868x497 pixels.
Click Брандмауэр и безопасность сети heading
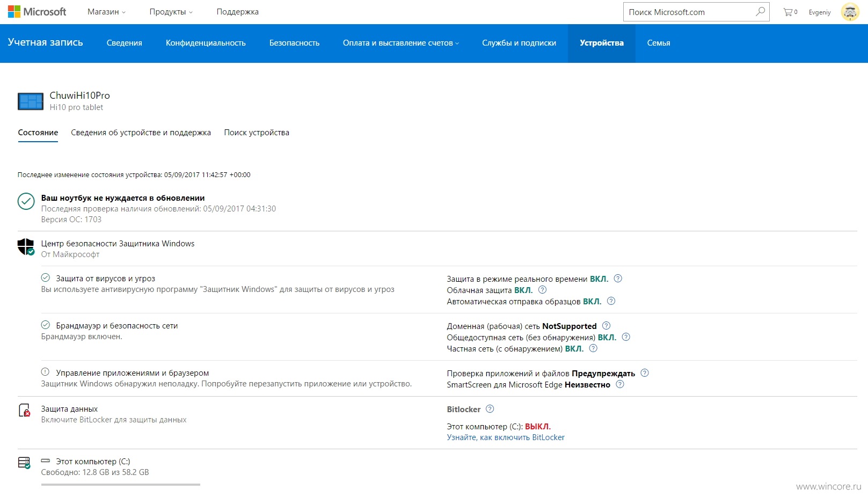click(x=117, y=326)
